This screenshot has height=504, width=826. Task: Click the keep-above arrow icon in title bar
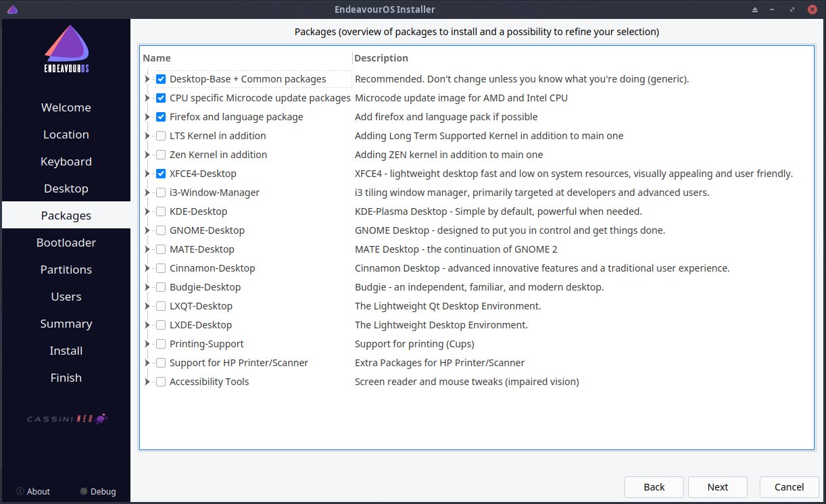[755, 9]
